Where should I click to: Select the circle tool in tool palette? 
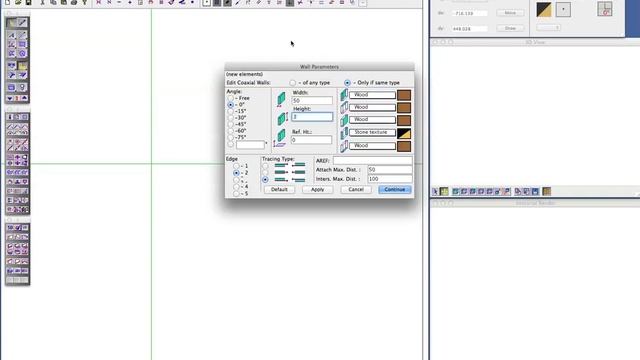22,53
